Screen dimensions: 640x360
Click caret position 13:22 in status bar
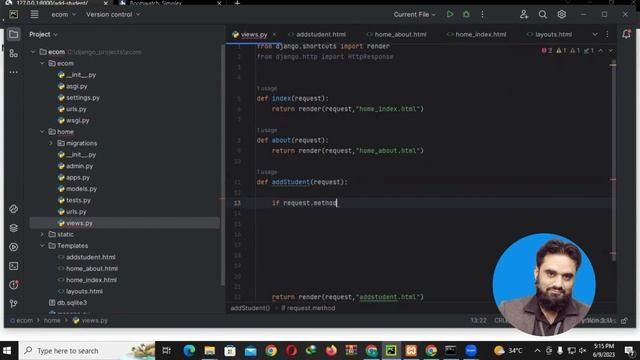point(478,320)
